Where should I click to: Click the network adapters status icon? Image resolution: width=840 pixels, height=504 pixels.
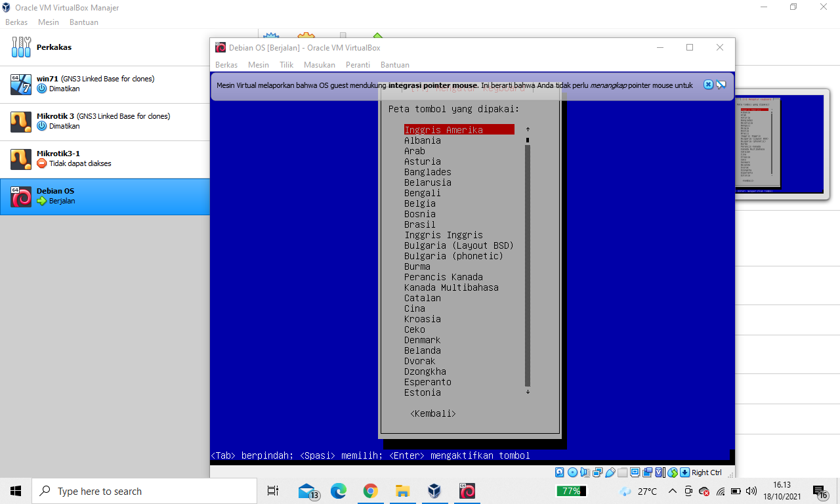coord(597,472)
